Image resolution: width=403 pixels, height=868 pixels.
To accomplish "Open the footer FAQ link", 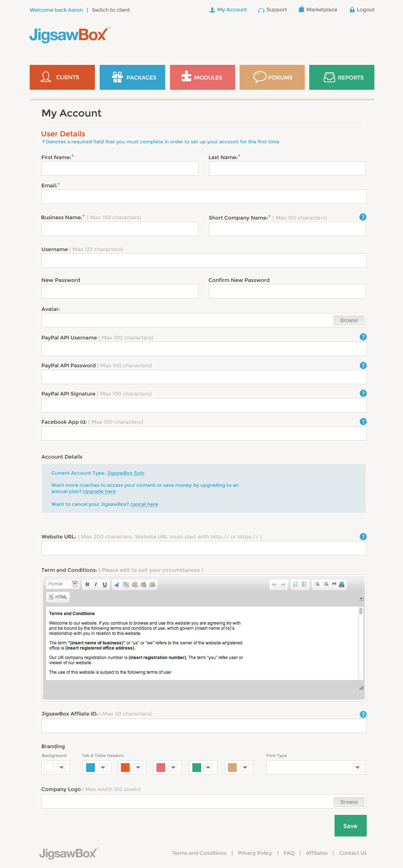I will click(289, 853).
